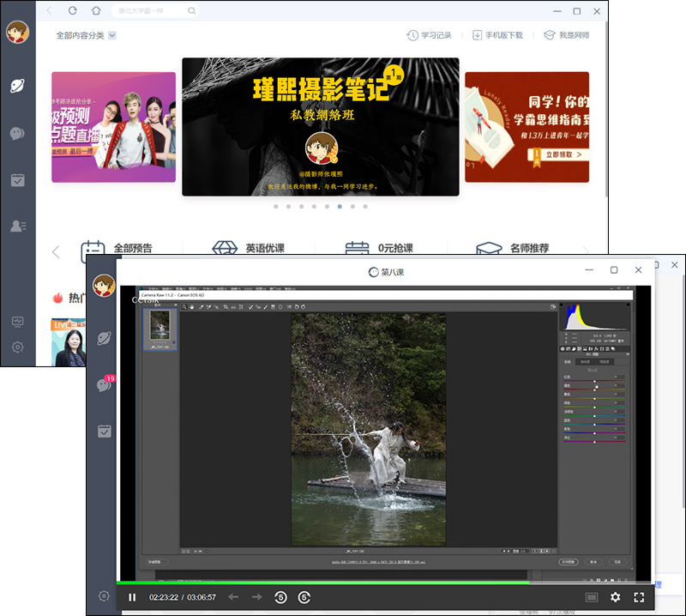Refresh the home window page

(73, 11)
